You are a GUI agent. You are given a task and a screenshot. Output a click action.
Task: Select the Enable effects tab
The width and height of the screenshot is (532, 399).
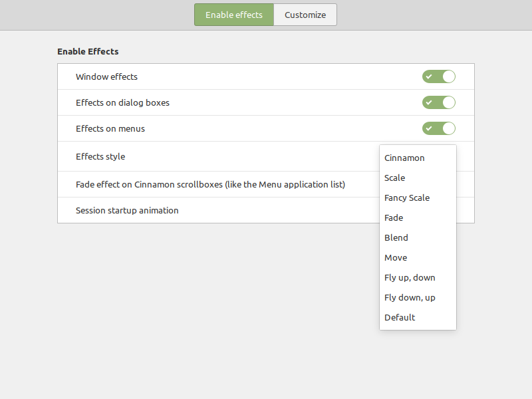pyautogui.click(x=233, y=14)
